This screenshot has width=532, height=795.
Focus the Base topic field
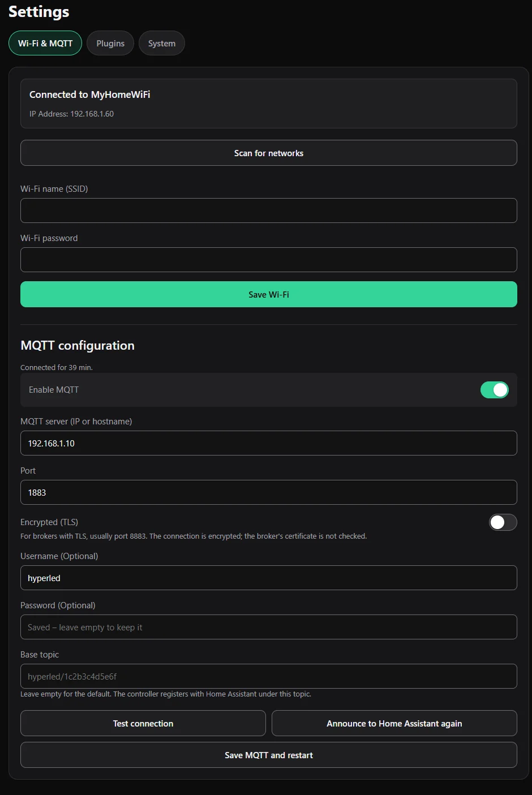(269, 676)
